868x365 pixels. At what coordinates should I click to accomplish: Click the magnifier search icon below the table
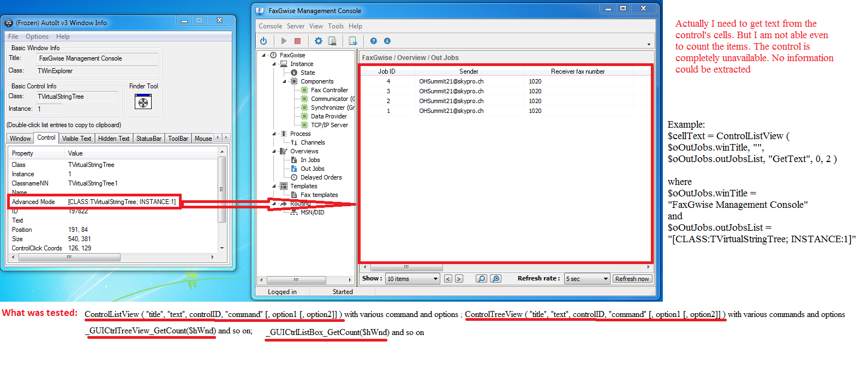click(x=481, y=279)
